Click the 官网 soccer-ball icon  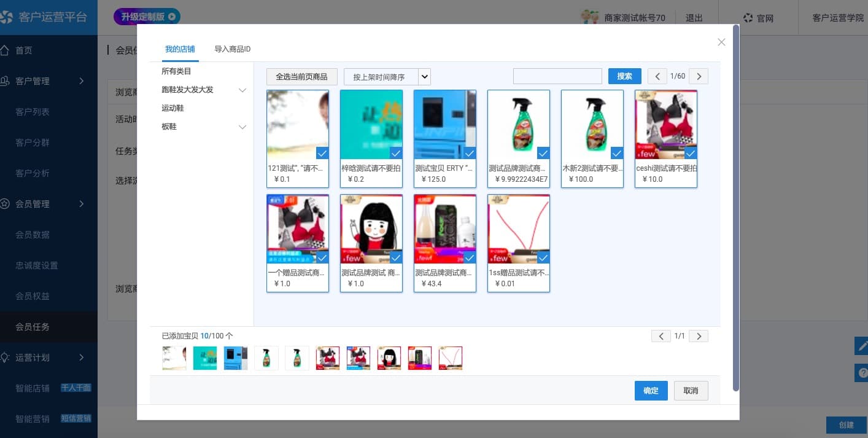748,18
